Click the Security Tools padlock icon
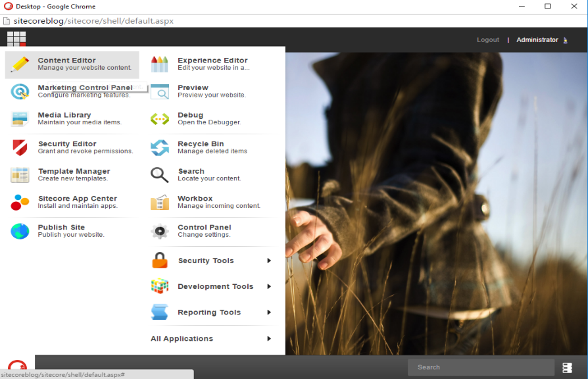Screen dimensions: 588x379 (x=160, y=260)
